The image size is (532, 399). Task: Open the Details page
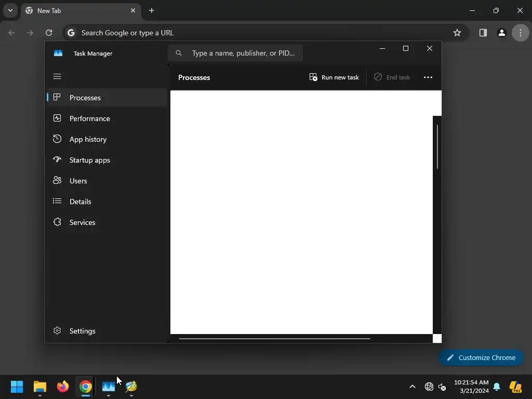coord(107,202)
